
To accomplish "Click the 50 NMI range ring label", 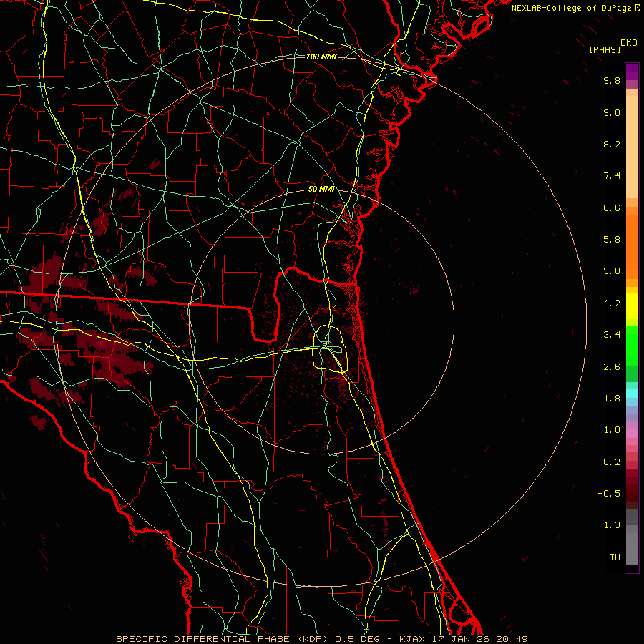I will tap(321, 190).
